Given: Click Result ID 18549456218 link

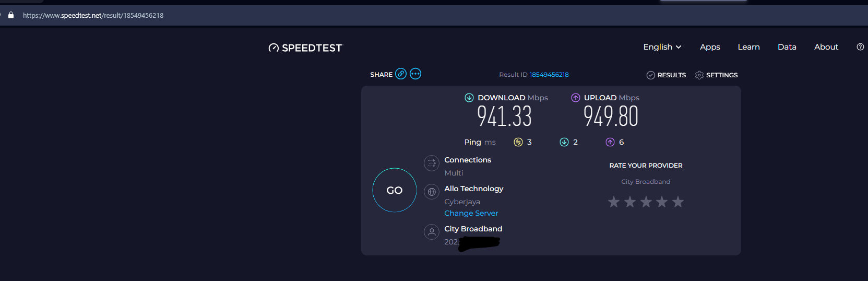Looking at the screenshot, I should 549,75.
